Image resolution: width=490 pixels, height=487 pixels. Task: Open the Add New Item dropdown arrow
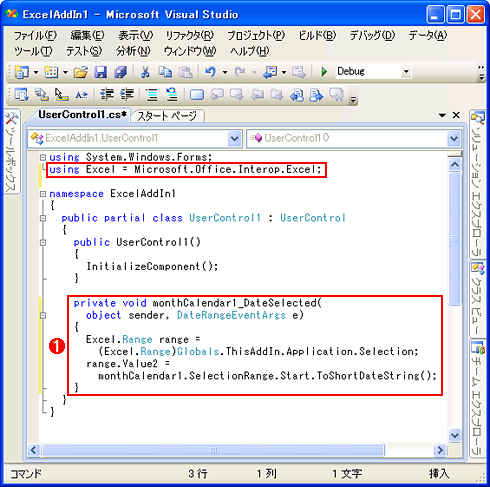[x=65, y=72]
